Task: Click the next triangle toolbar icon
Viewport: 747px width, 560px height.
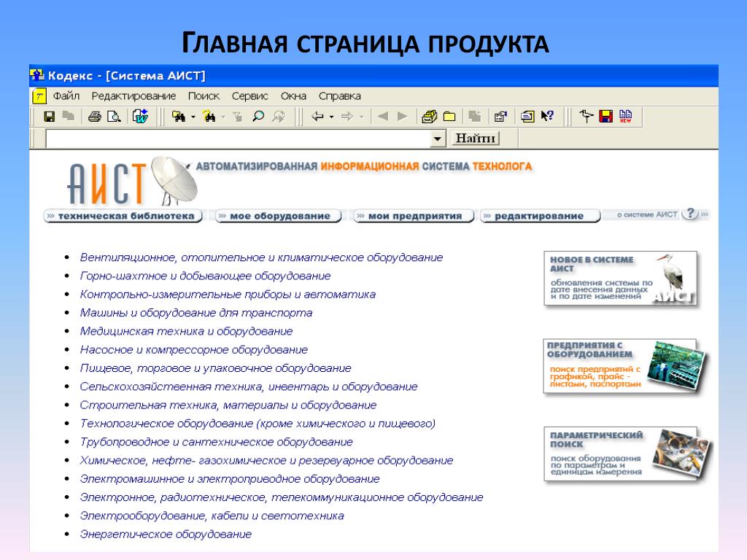Action: click(403, 116)
